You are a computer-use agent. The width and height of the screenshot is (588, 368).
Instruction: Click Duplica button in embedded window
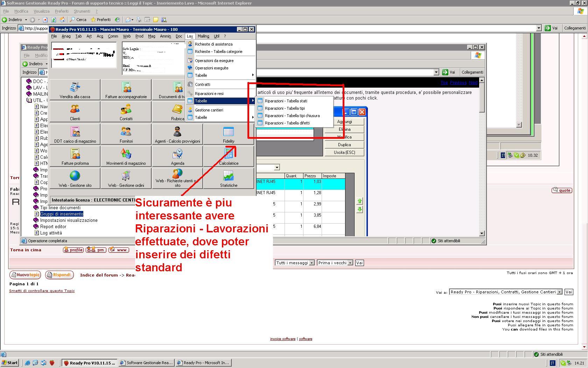344,145
